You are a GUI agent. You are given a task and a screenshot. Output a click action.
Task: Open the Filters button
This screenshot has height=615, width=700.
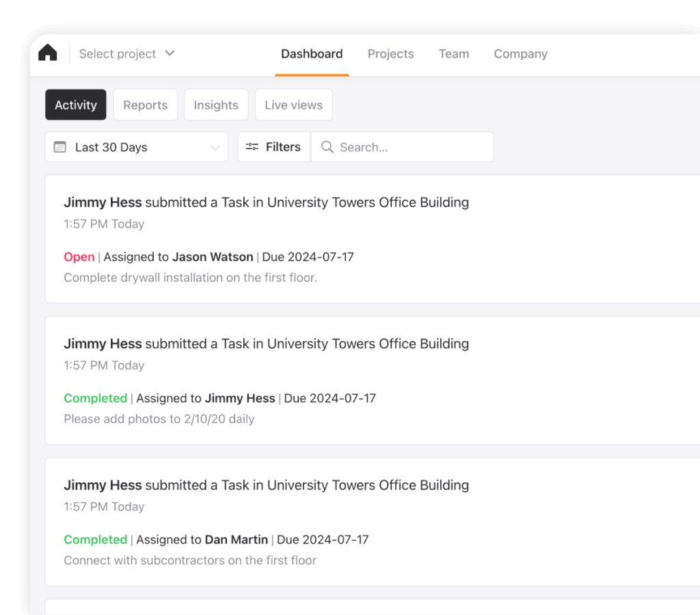[274, 147]
